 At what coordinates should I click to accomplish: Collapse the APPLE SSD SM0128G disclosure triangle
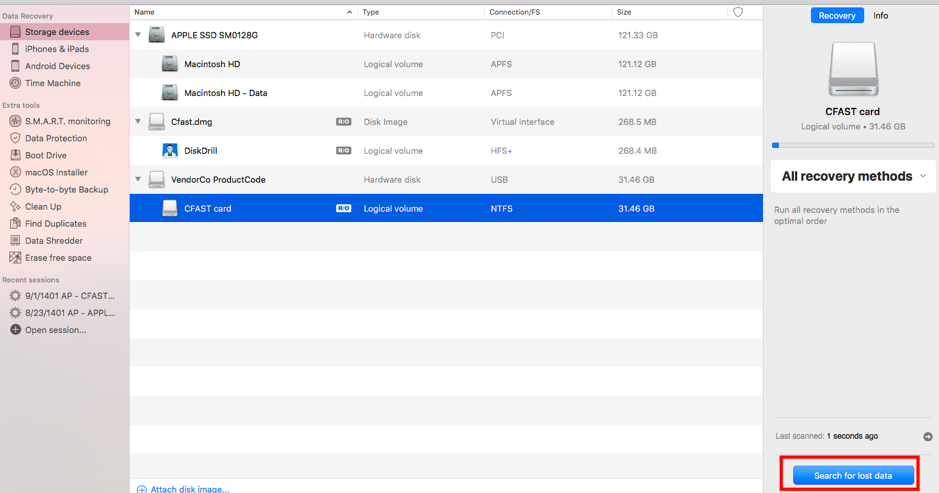click(138, 35)
